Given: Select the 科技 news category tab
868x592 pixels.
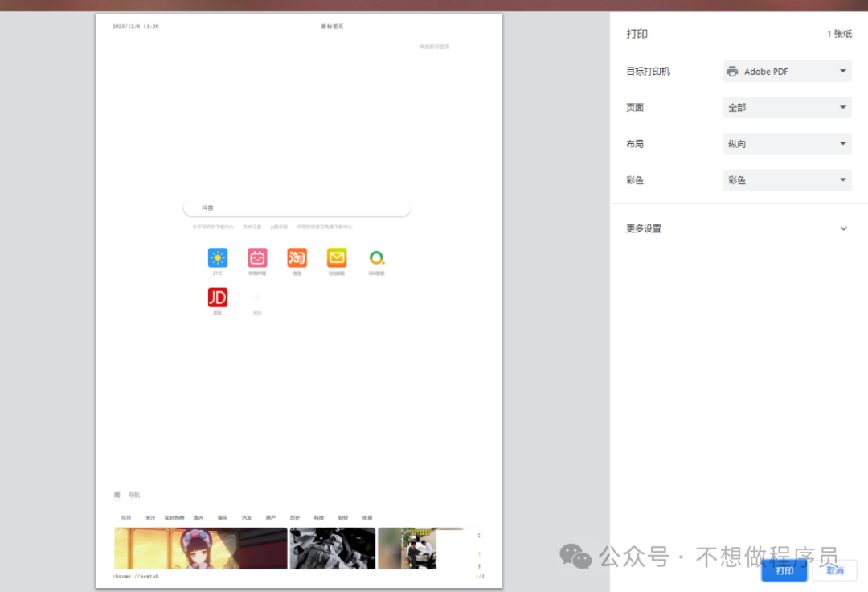Looking at the screenshot, I should 319,518.
